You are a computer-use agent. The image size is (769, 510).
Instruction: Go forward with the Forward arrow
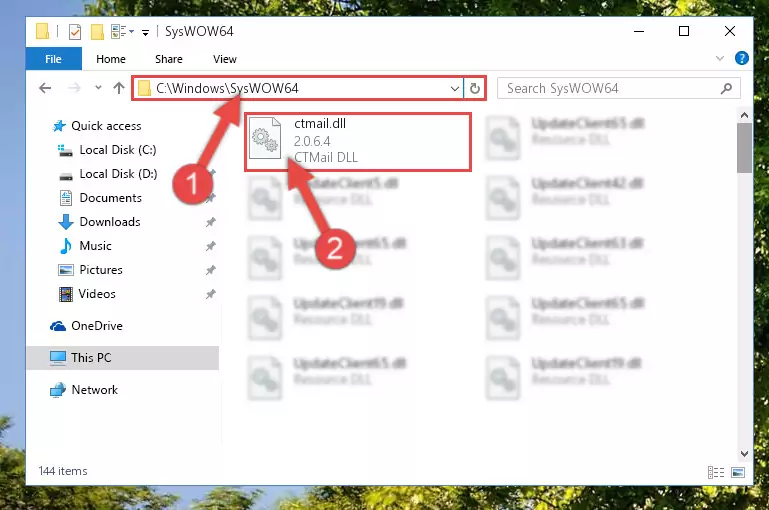coord(74,88)
